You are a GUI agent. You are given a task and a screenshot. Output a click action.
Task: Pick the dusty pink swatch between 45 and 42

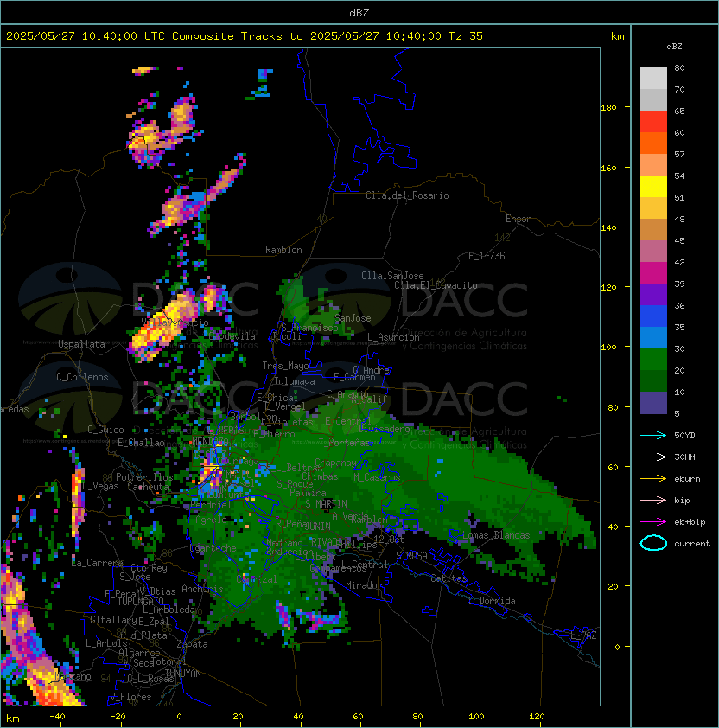point(653,252)
